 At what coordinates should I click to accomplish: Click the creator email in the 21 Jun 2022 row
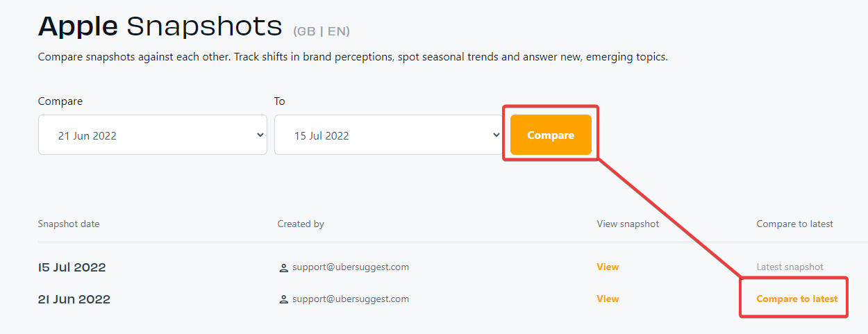coord(351,299)
